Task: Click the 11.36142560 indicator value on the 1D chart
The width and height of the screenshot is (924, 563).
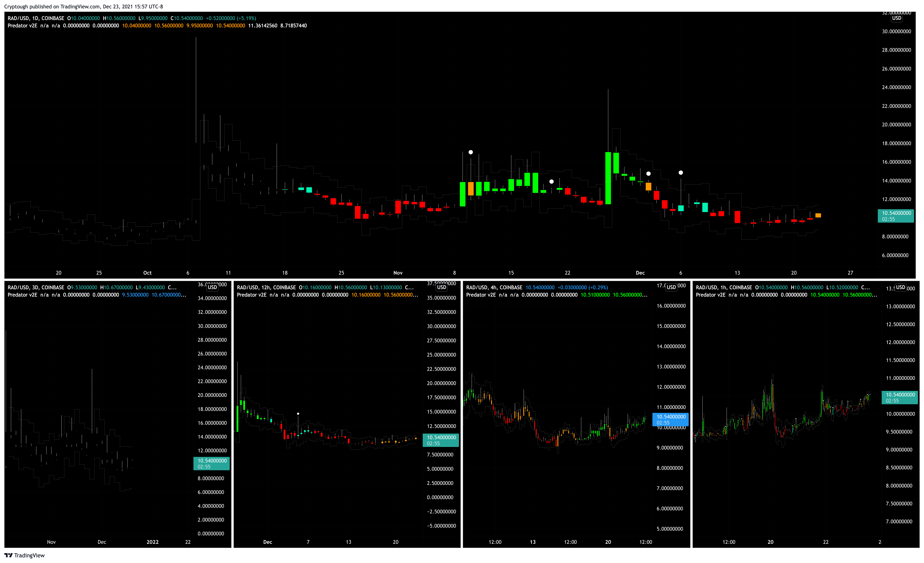Action: tap(263, 25)
